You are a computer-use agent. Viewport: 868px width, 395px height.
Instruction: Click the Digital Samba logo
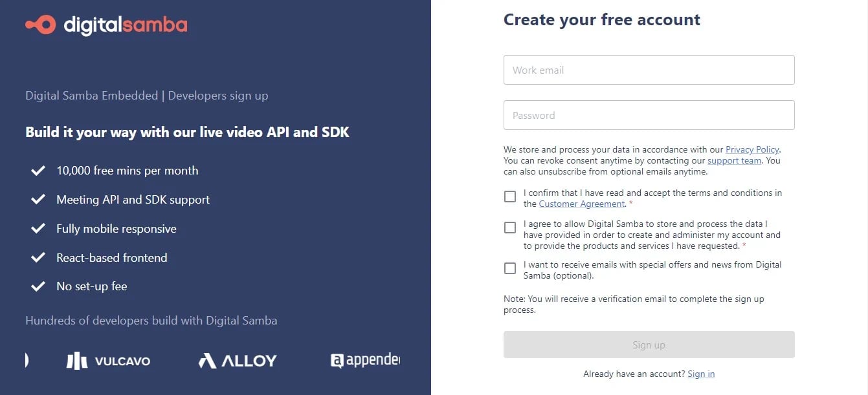(106, 25)
